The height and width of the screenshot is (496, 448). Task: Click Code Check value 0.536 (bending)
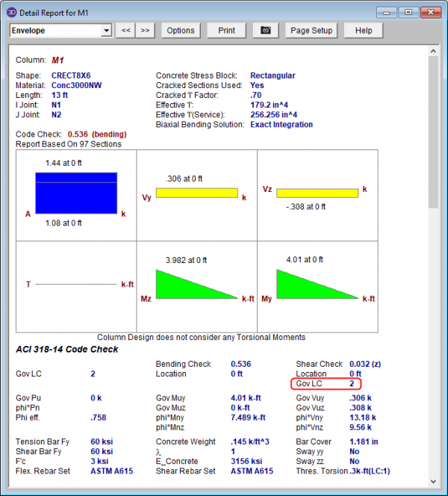pos(97,134)
